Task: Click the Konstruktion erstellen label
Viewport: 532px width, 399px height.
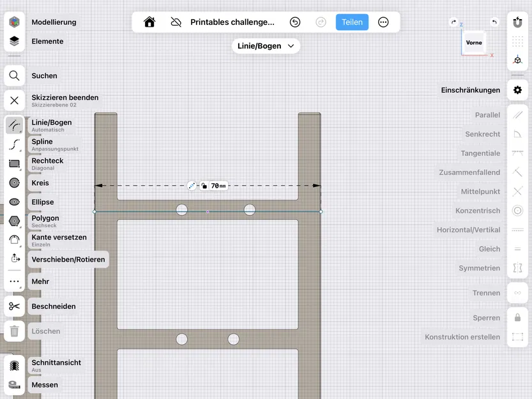Action: pos(462,337)
